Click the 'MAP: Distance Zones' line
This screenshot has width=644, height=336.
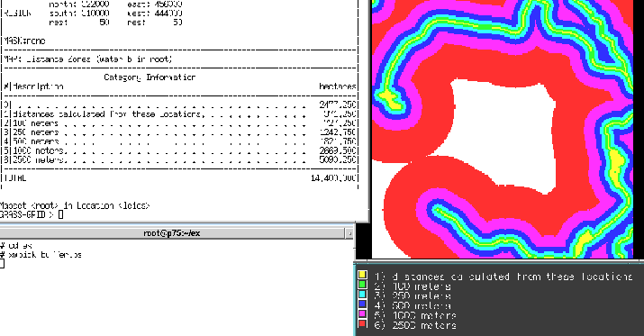[x=88, y=59]
